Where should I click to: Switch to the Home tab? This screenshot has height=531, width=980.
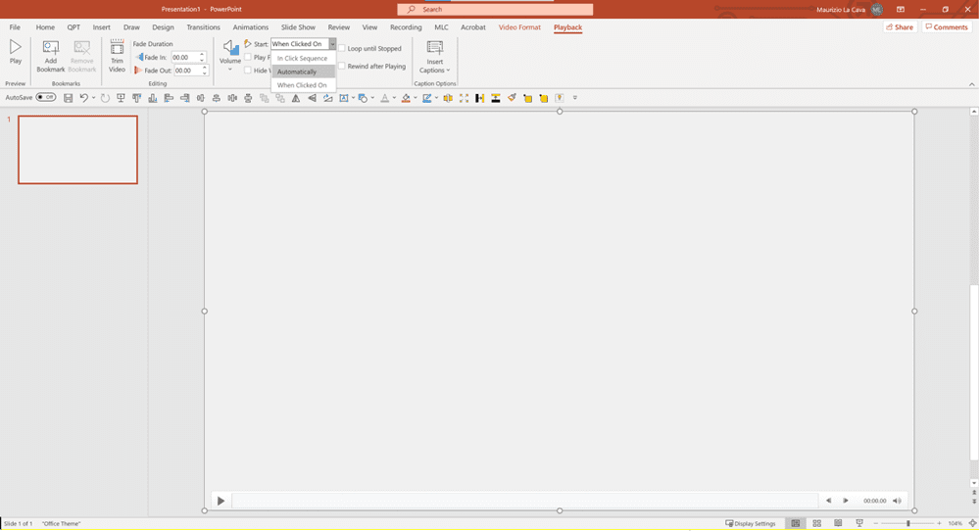pos(45,27)
